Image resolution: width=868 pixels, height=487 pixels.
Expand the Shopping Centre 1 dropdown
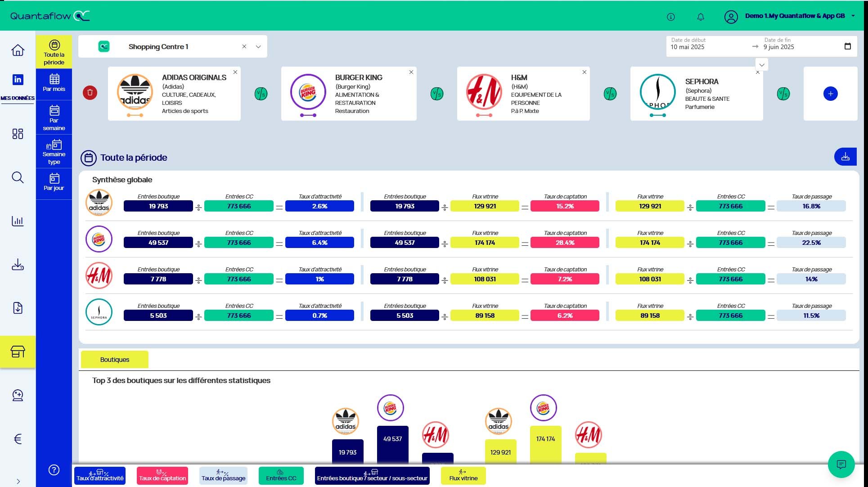258,46
